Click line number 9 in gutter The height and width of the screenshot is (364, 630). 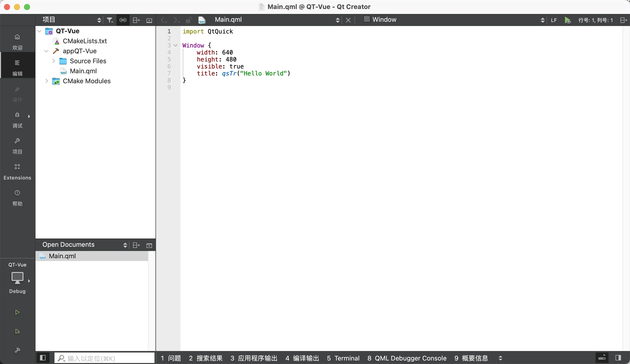(x=169, y=87)
